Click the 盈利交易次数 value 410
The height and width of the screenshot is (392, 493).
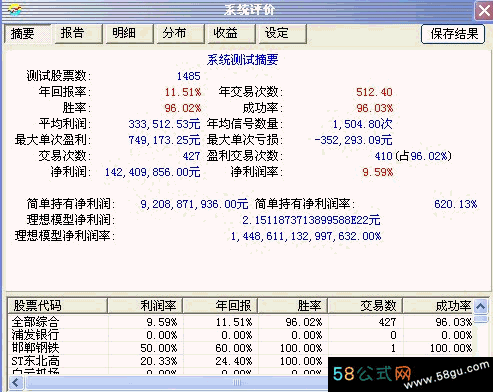383,156
